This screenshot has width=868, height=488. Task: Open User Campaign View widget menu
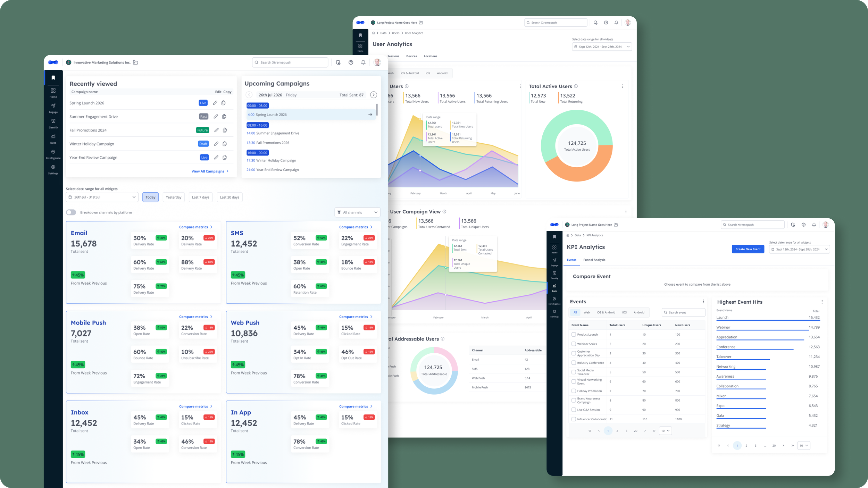point(626,212)
